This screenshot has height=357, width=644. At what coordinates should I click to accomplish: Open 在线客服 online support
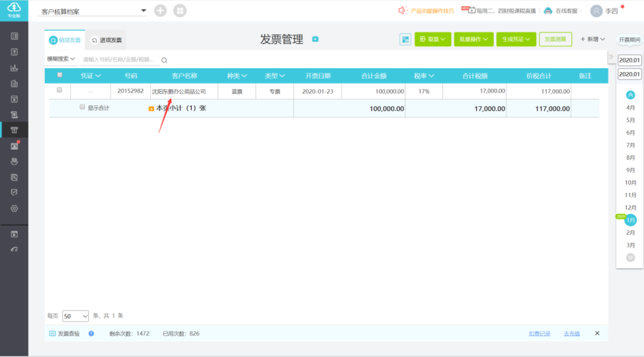(x=561, y=11)
